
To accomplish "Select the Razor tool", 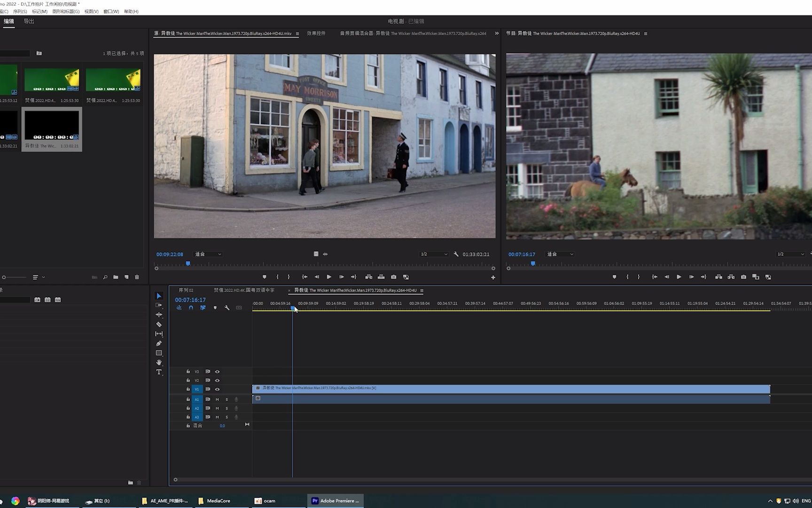I will 159,325.
